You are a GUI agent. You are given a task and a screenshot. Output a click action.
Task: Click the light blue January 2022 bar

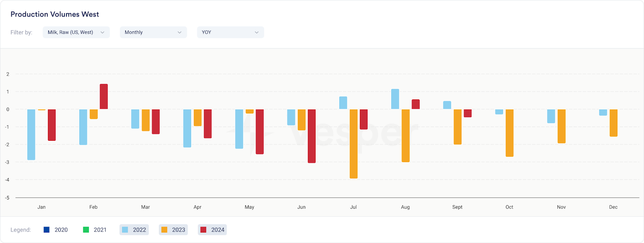31,134
